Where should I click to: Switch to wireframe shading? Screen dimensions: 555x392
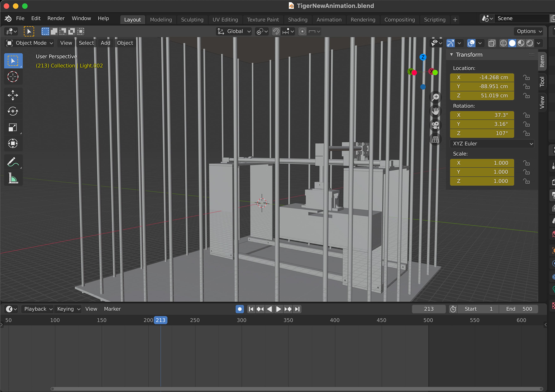tap(503, 43)
